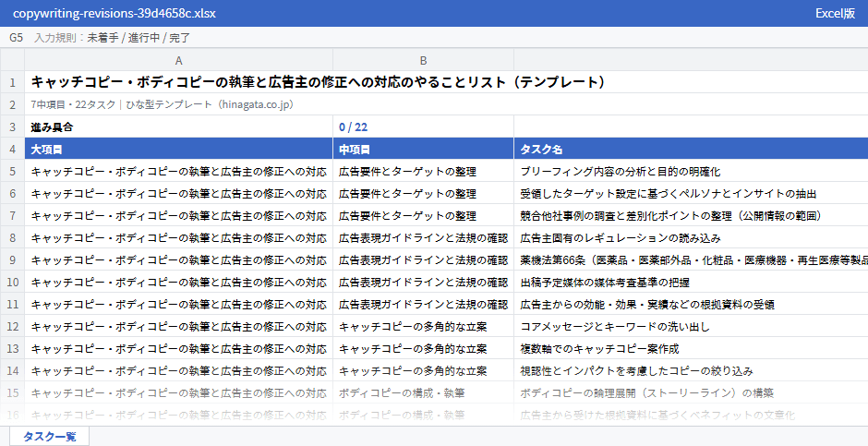Select column A header
The image size is (868, 446).
179,60
